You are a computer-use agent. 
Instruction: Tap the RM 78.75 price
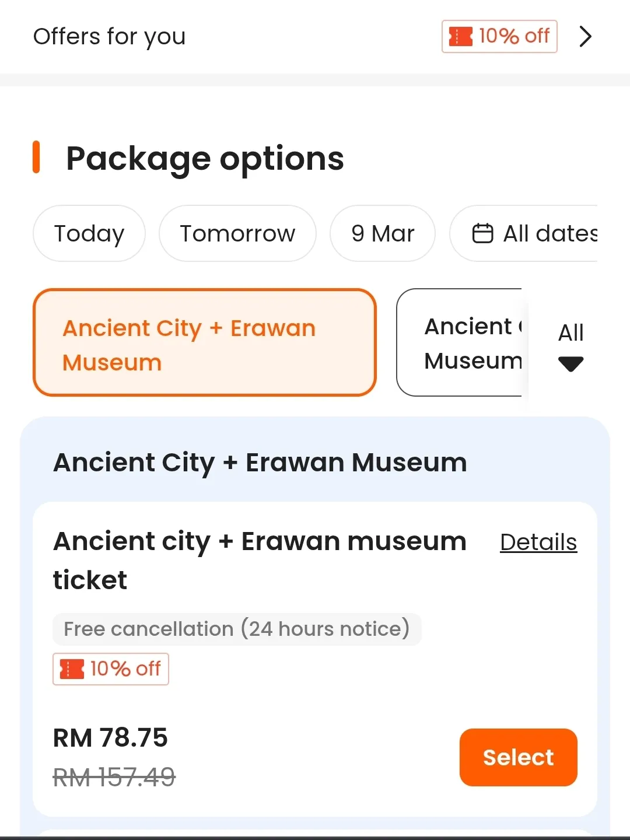110,738
